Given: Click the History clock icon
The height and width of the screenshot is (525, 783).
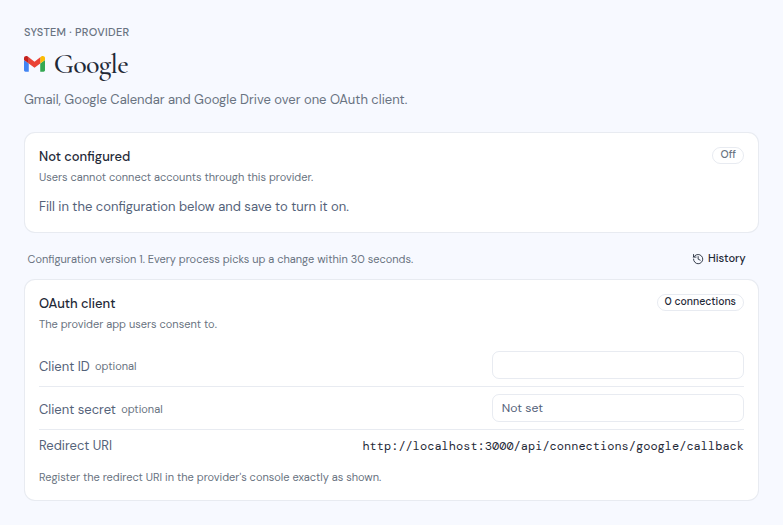Looking at the screenshot, I should coord(698,259).
